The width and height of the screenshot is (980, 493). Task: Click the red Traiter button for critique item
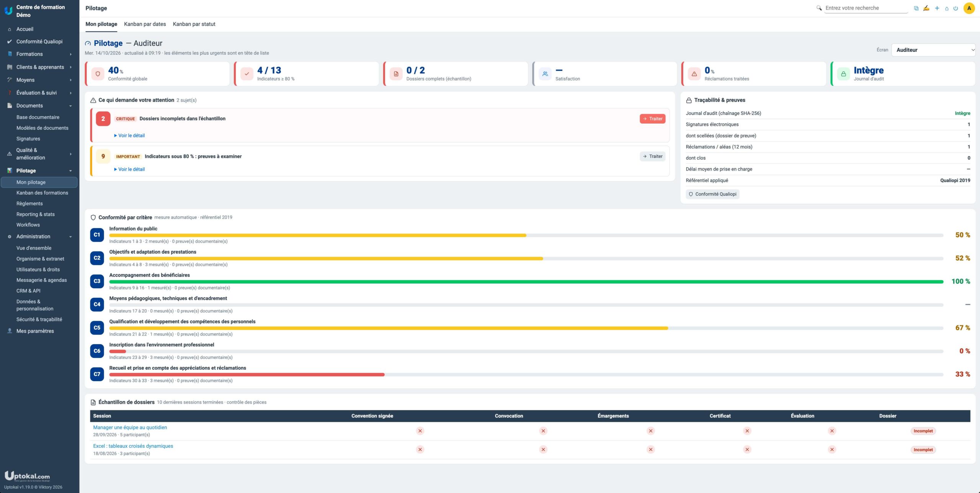pyautogui.click(x=652, y=119)
